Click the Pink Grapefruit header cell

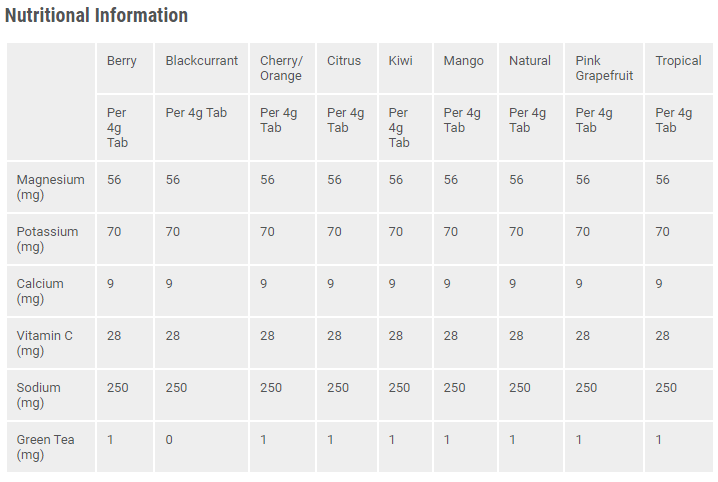pos(604,68)
